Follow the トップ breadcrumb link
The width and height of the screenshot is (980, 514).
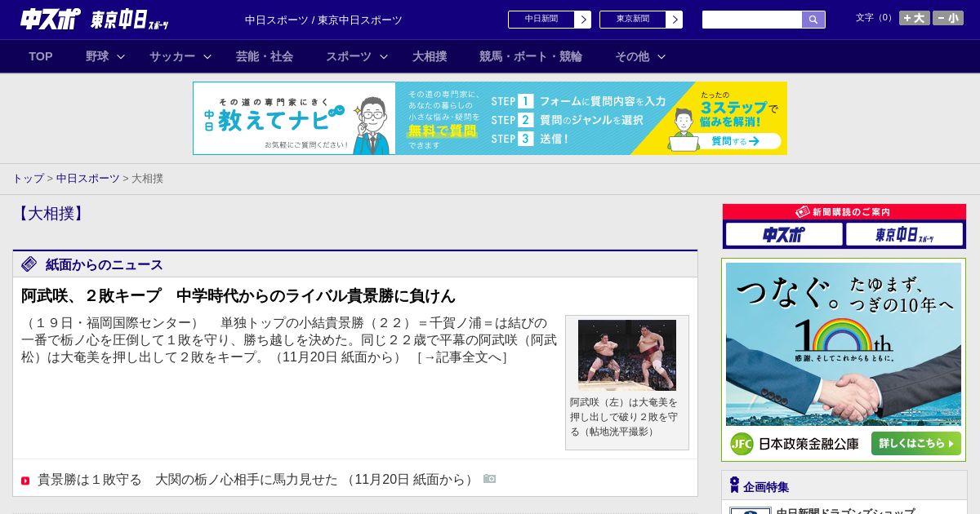point(28,179)
